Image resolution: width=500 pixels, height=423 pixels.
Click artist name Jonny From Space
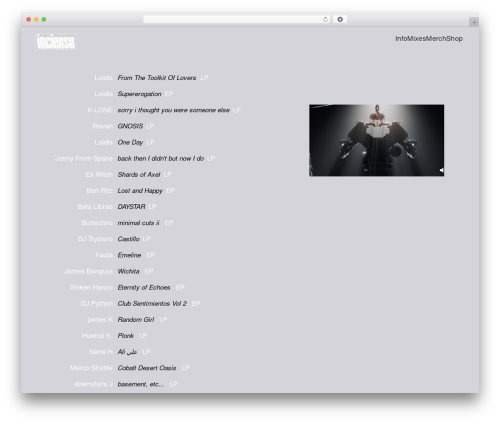click(84, 159)
